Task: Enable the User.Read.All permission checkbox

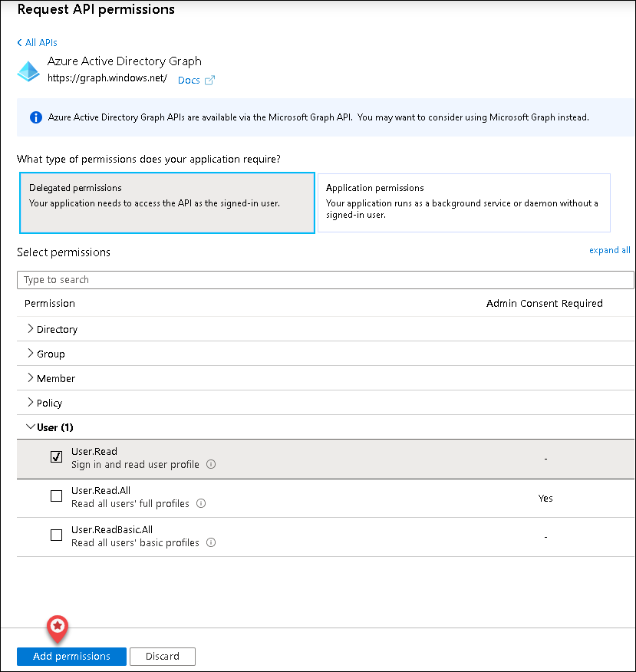Action: pyautogui.click(x=56, y=496)
